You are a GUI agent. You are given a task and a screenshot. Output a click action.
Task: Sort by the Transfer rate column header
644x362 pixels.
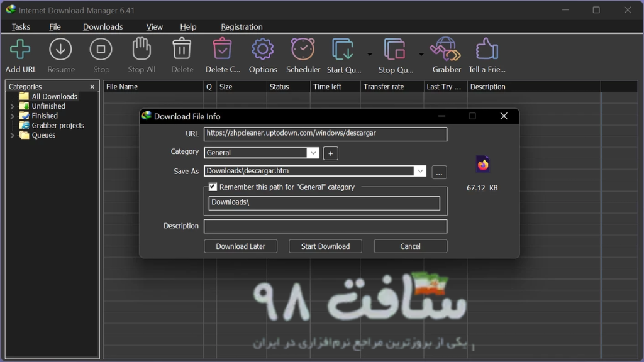click(x=392, y=87)
